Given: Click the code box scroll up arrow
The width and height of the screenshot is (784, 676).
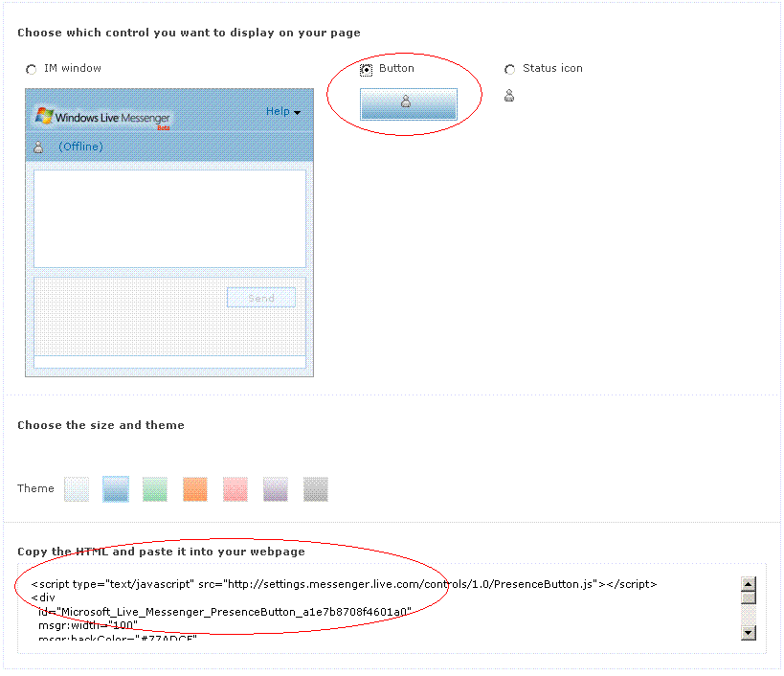Looking at the screenshot, I should click(749, 583).
